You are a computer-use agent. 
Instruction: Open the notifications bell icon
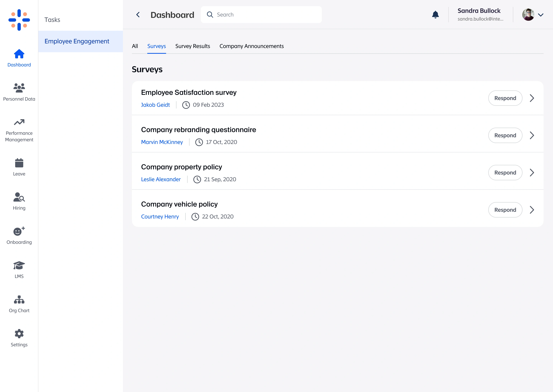(x=435, y=15)
